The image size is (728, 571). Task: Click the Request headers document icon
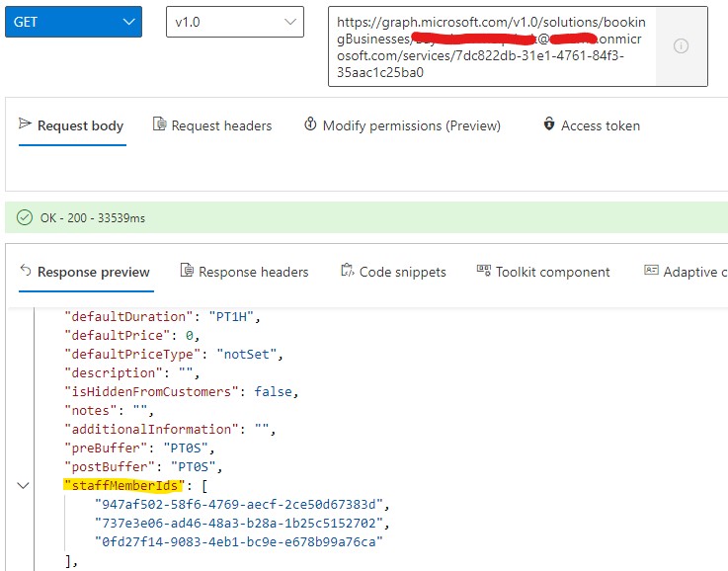pyautogui.click(x=160, y=123)
